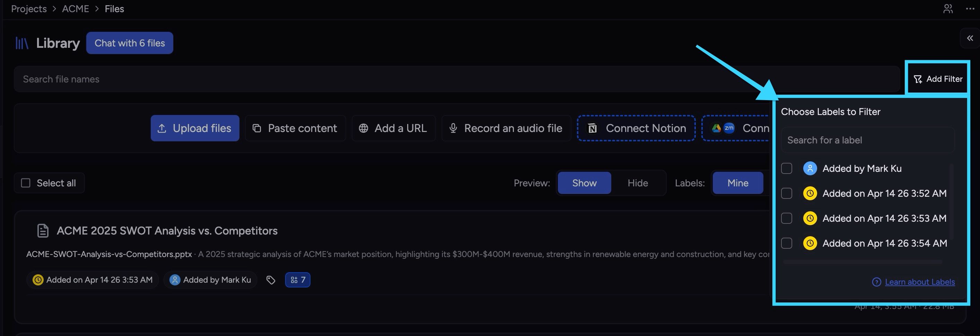Go to Projects in the breadcrumb
Screen dimensions: 980x336
coord(29,9)
